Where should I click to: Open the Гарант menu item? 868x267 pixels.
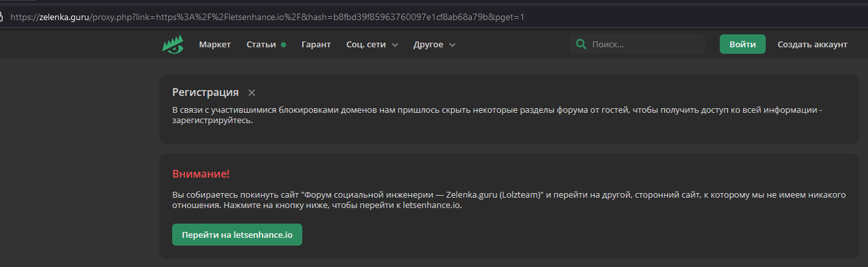pyautogui.click(x=316, y=44)
